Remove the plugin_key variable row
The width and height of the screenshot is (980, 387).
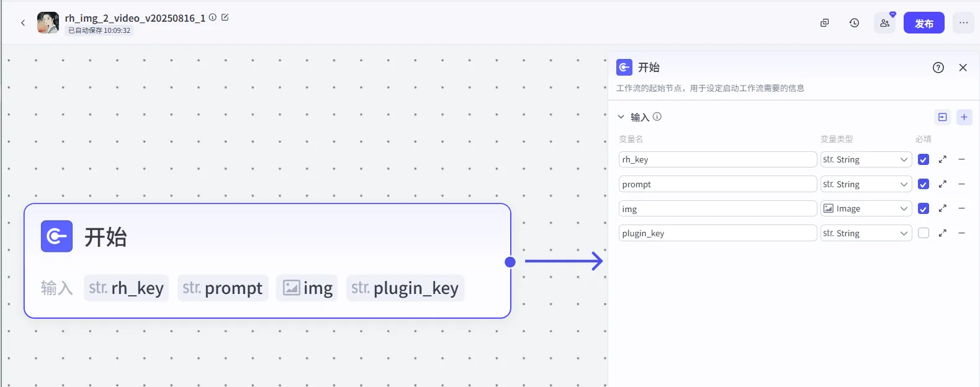(x=961, y=233)
